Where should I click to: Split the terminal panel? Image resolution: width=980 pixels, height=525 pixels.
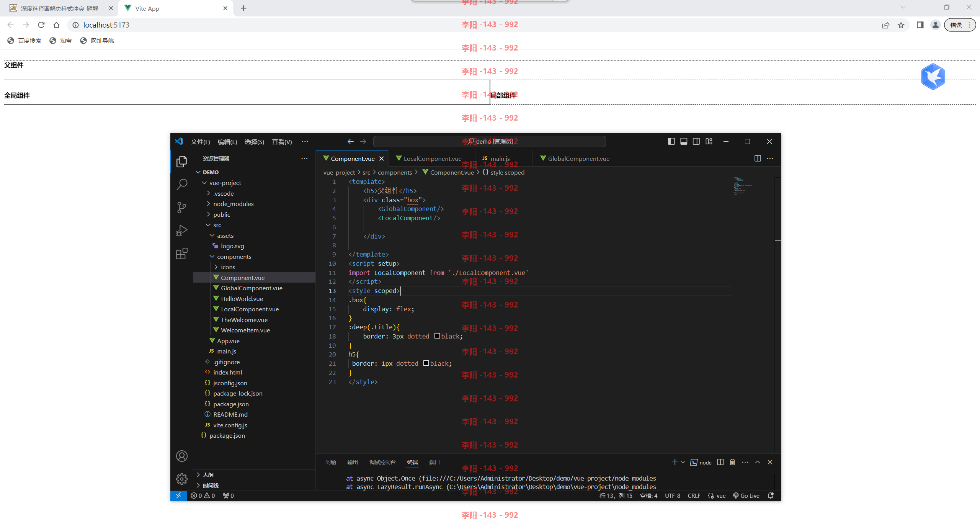(720, 462)
